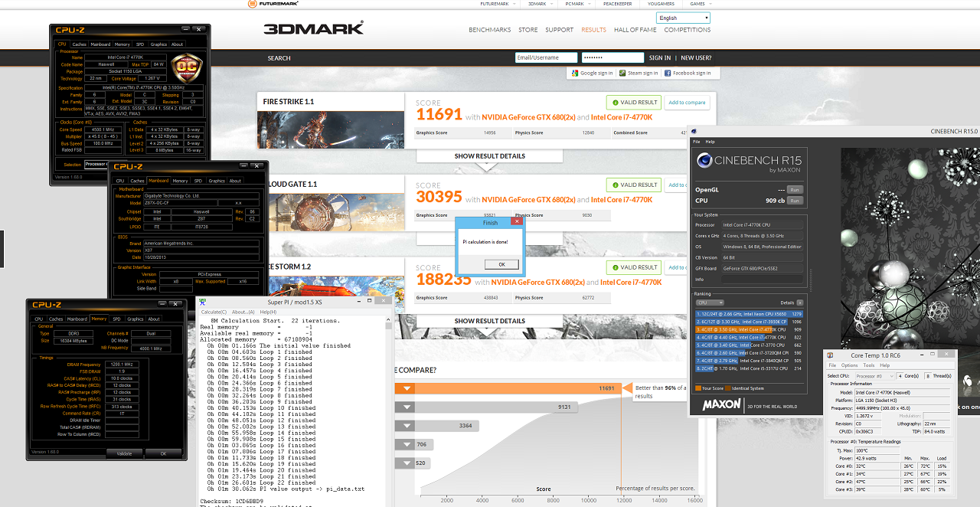The width and height of the screenshot is (980, 507).
Task: Open the Hall of Fame navigation link
Action: click(635, 30)
